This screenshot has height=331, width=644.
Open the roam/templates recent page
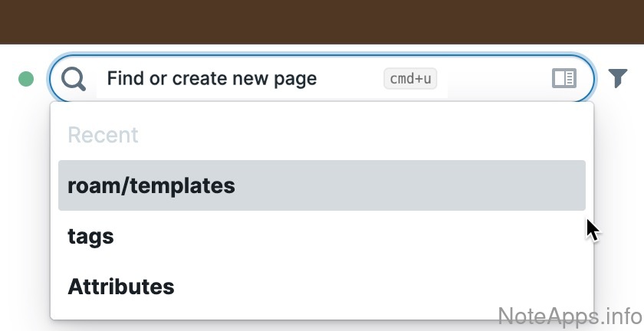click(x=152, y=185)
